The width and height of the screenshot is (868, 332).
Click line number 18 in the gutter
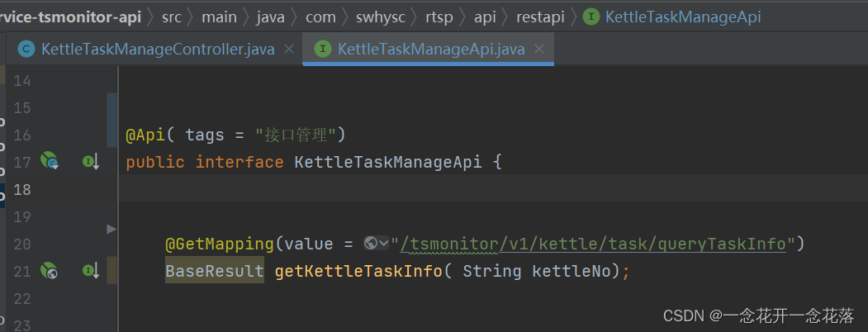click(22, 189)
